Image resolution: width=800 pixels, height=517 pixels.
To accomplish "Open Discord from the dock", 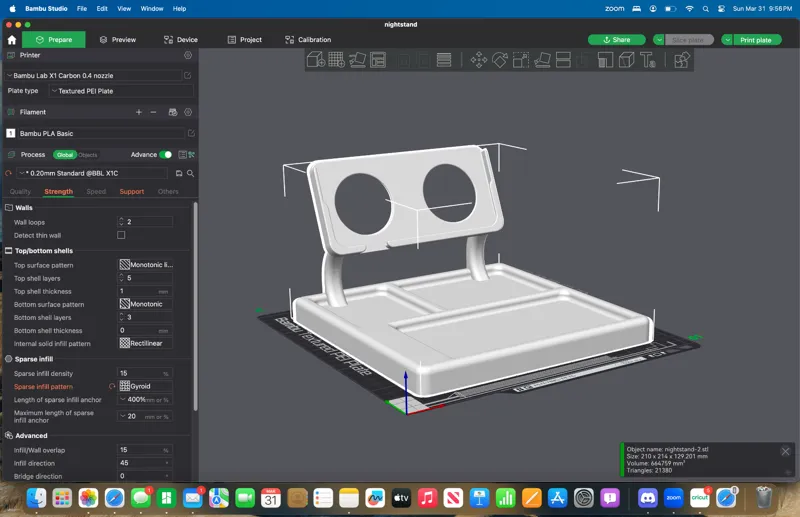I will (648, 497).
